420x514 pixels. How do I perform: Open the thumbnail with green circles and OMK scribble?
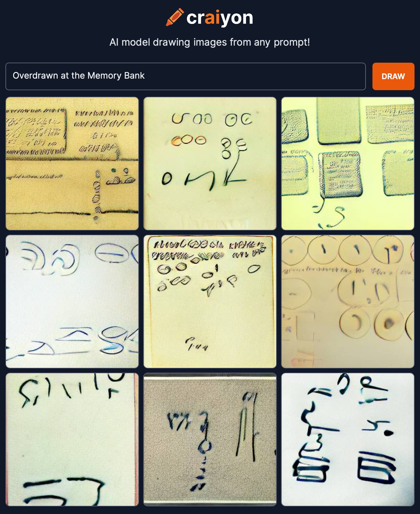coord(210,164)
